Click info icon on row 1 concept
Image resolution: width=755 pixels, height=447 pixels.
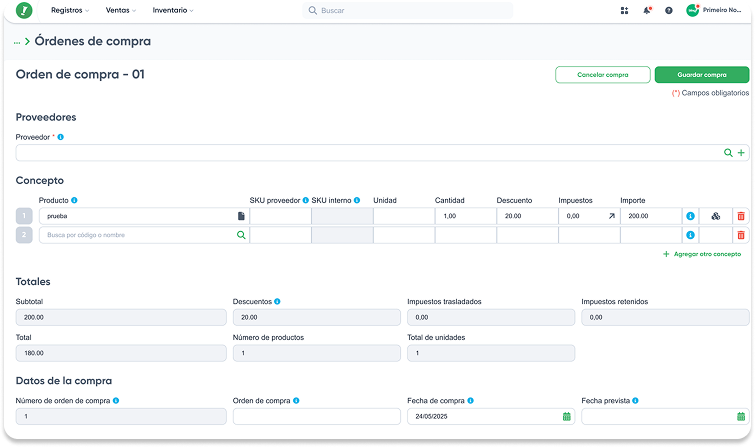[690, 216]
